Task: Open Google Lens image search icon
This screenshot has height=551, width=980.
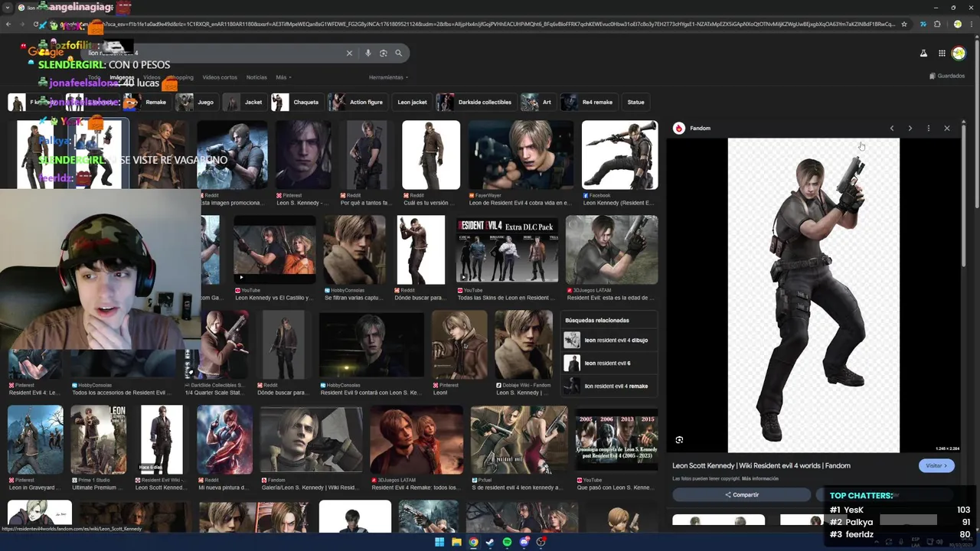Action: (384, 53)
